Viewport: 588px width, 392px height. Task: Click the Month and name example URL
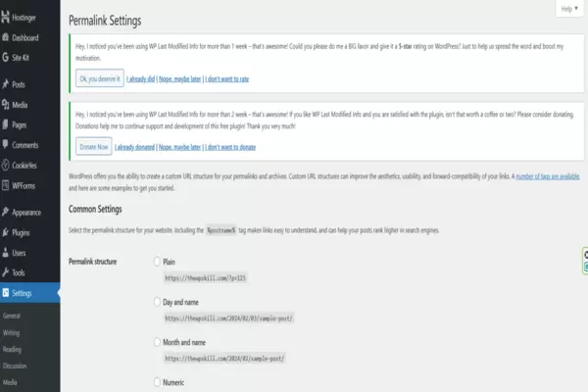click(224, 359)
